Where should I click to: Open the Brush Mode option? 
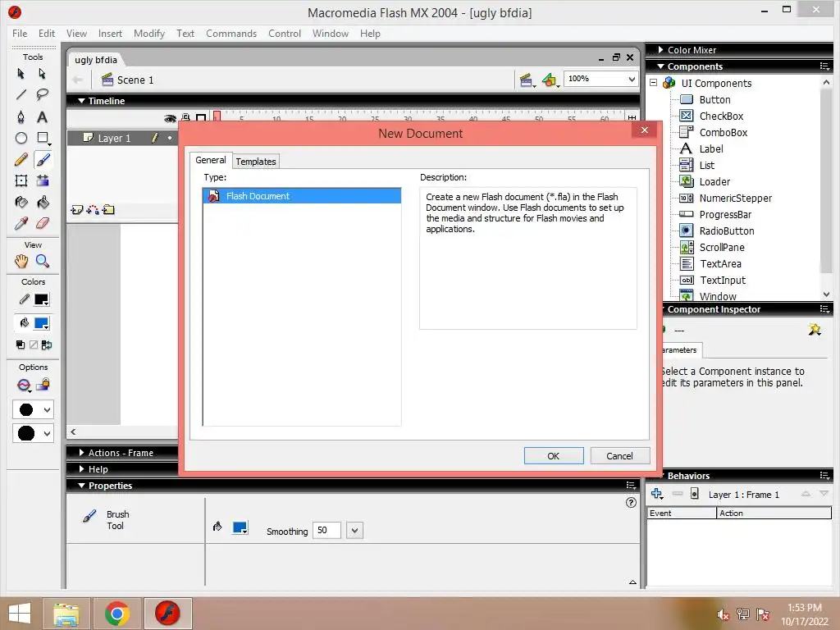click(x=24, y=386)
